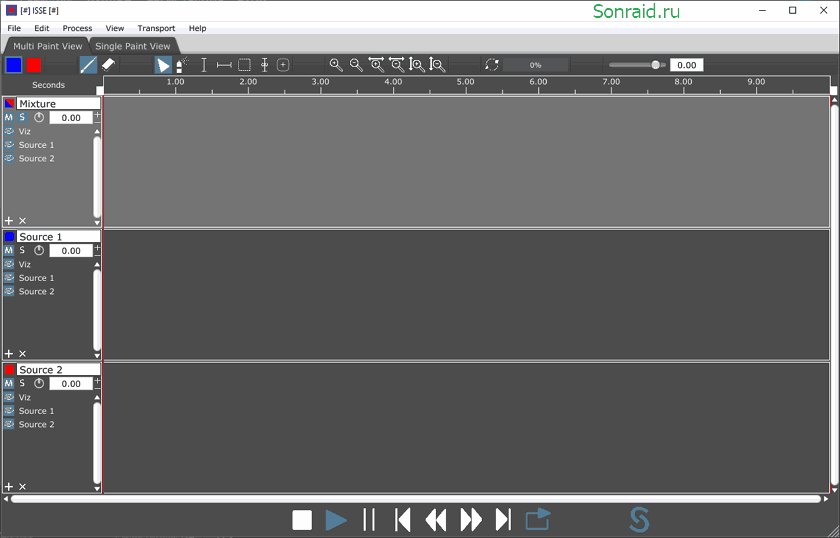
Task: Toggle Source 2 layer eye in Mixture track
Action: (9, 158)
